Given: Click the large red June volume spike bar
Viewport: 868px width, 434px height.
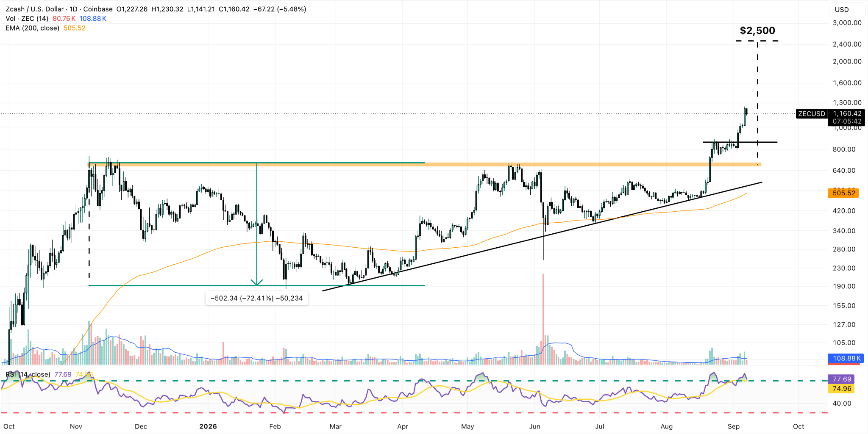Looking at the screenshot, I should coord(543,319).
